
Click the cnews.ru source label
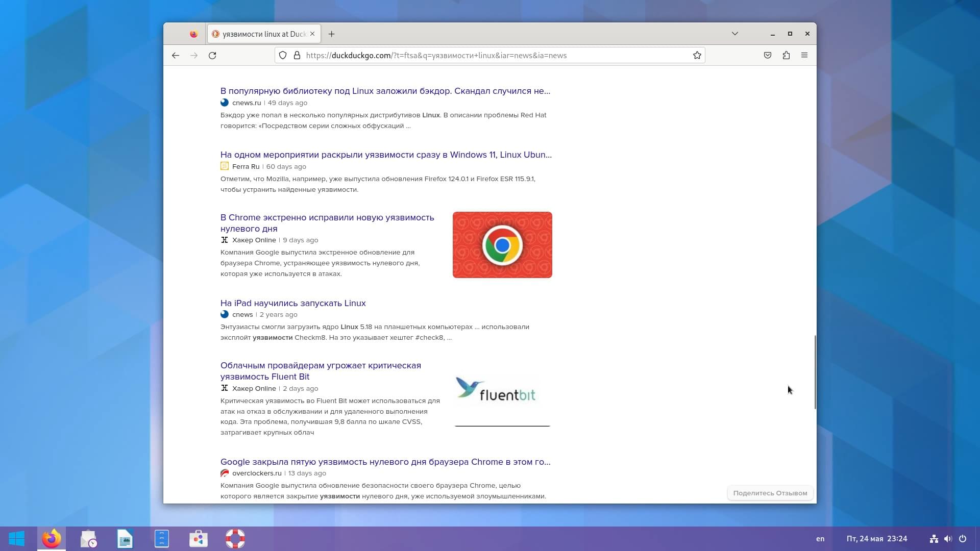pos(247,103)
